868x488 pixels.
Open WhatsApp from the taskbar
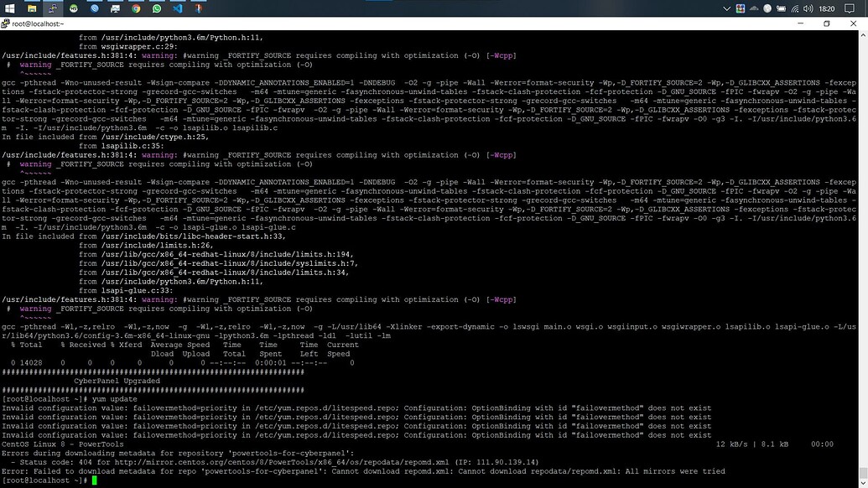[x=157, y=8]
